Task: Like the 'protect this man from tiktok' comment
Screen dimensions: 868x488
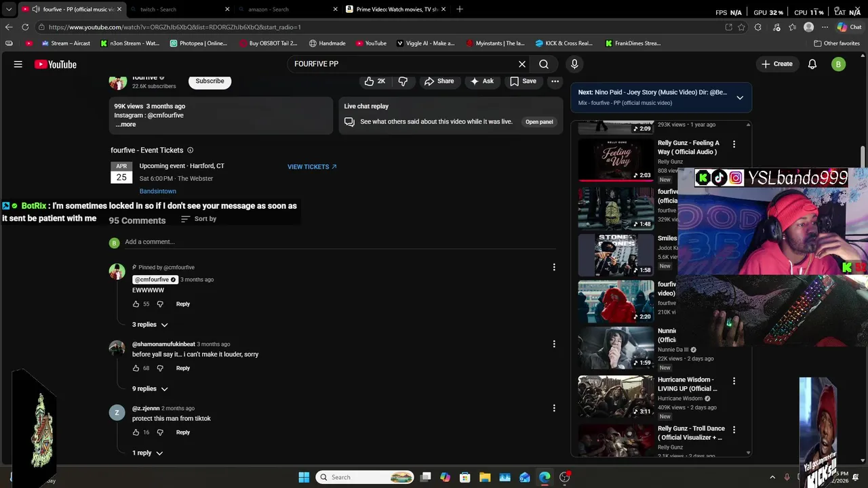Action: (136, 432)
